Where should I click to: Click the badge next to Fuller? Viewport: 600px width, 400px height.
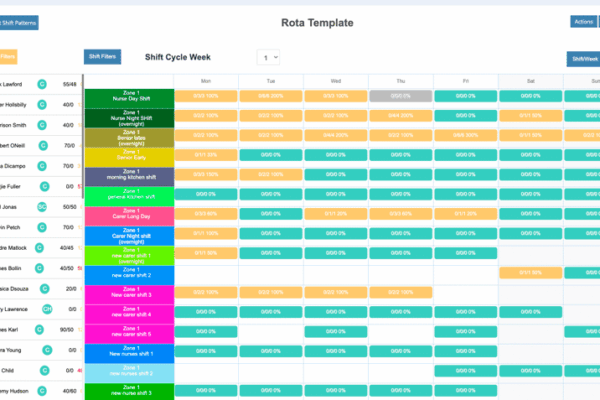click(45, 186)
